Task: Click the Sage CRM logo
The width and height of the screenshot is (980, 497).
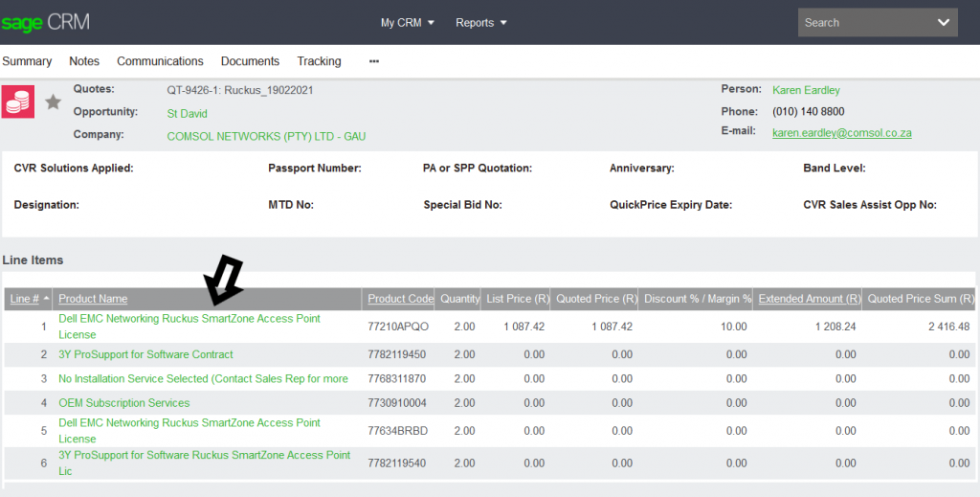Action: [45, 22]
